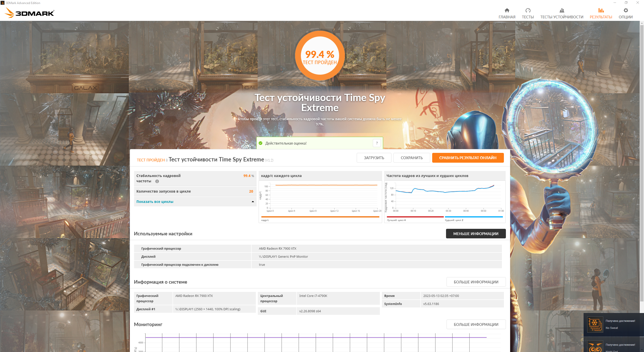
Task: Click МЕНЬШЕ ИНФОРМАЦИИ to collapse settings
Action: click(475, 234)
